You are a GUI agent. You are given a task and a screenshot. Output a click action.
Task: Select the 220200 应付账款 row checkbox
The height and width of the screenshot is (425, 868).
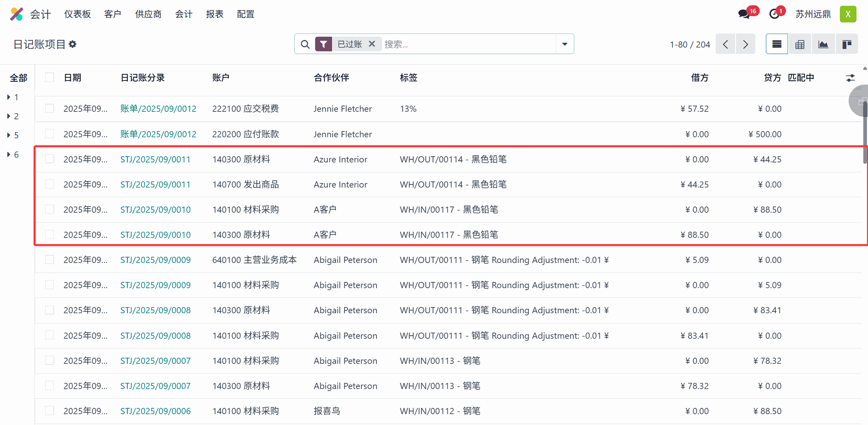(50, 134)
